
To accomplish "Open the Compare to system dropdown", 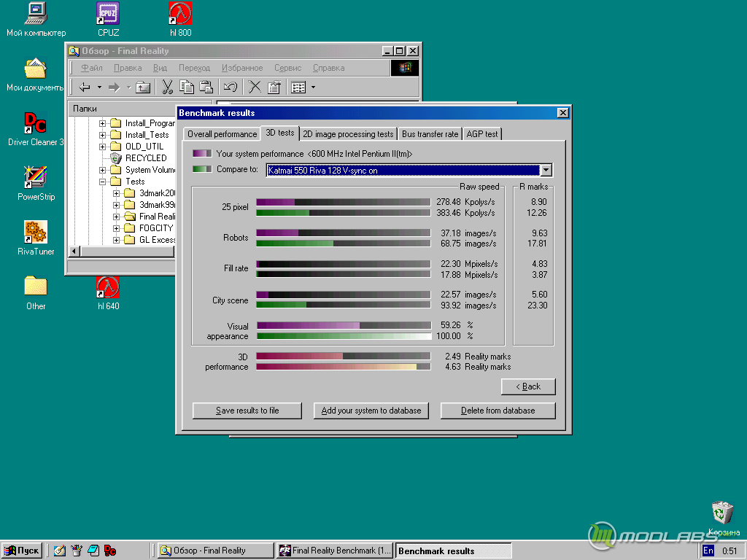I will 546,171.
